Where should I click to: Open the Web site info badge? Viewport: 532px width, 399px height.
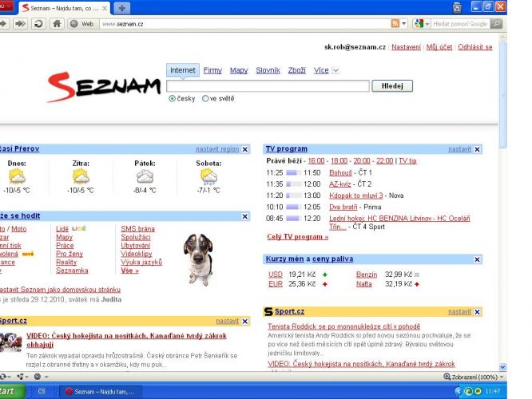[82, 24]
